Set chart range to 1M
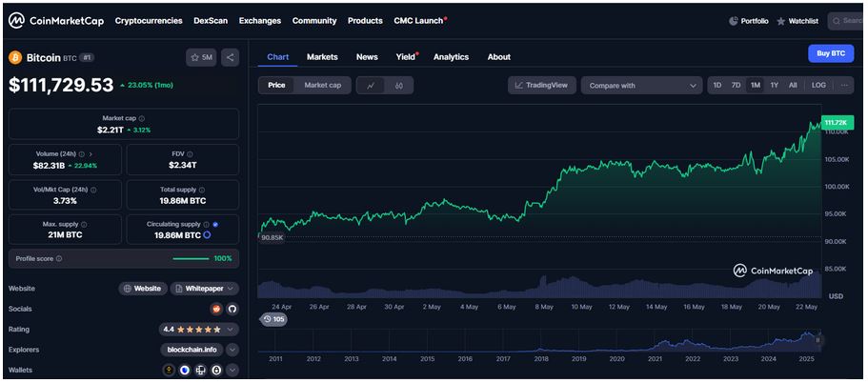Screen dimensions: 868x383 click(x=755, y=85)
